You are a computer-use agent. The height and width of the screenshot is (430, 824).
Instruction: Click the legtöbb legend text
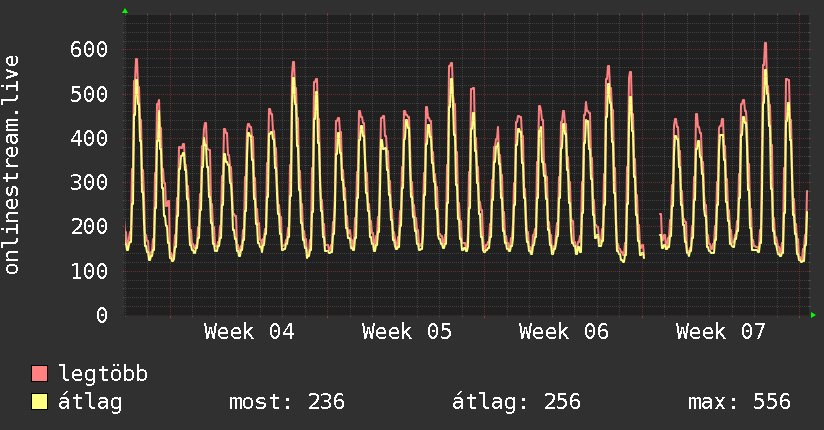tap(104, 375)
